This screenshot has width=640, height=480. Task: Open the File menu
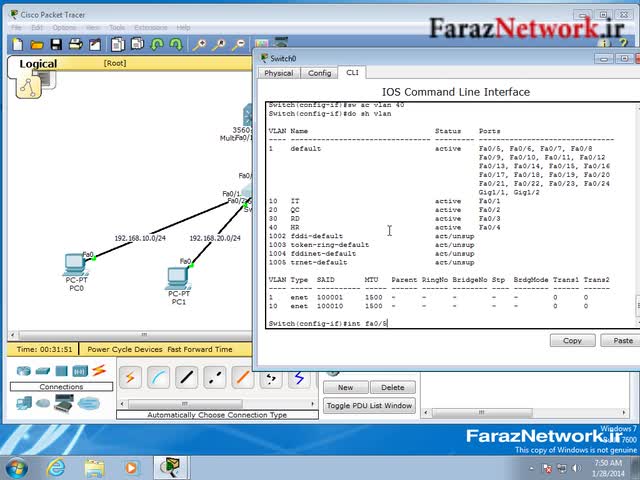tap(16, 27)
